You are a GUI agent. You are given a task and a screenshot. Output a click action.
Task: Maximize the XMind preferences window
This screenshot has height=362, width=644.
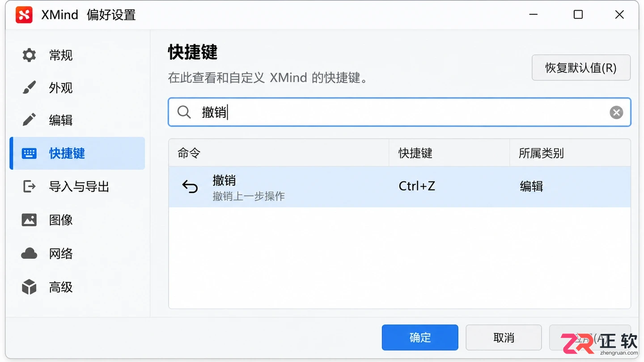coord(578,15)
